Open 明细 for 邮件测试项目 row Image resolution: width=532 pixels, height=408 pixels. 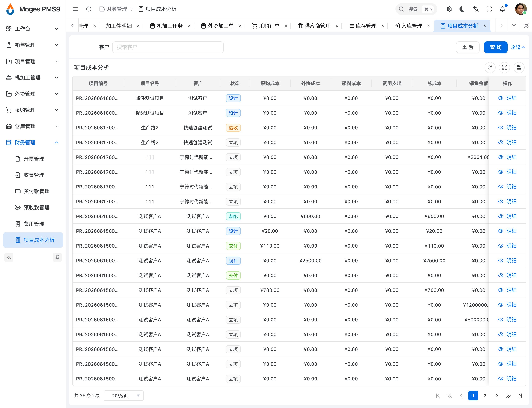click(507, 98)
